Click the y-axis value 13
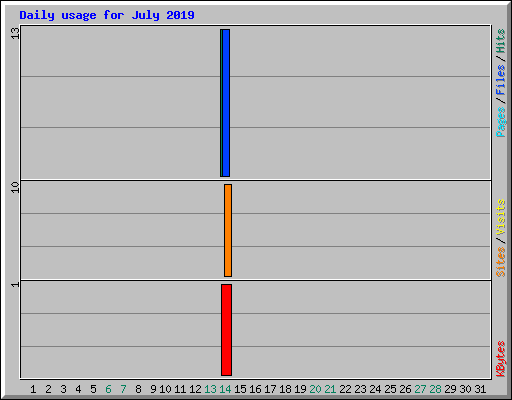The height and width of the screenshot is (400, 512). (x=15, y=33)
